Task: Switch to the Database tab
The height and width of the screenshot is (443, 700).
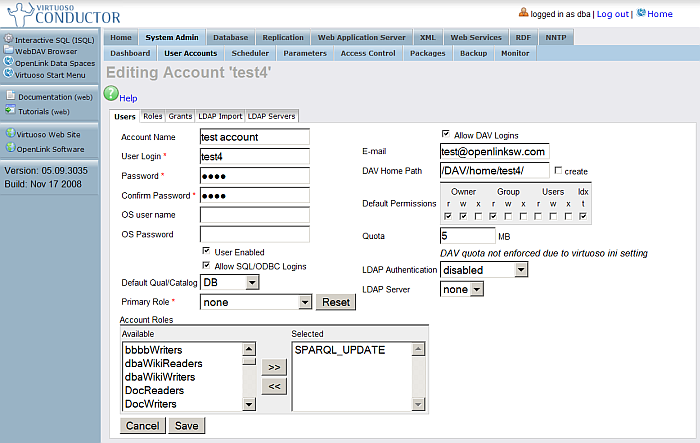Action: pos(230,38)
